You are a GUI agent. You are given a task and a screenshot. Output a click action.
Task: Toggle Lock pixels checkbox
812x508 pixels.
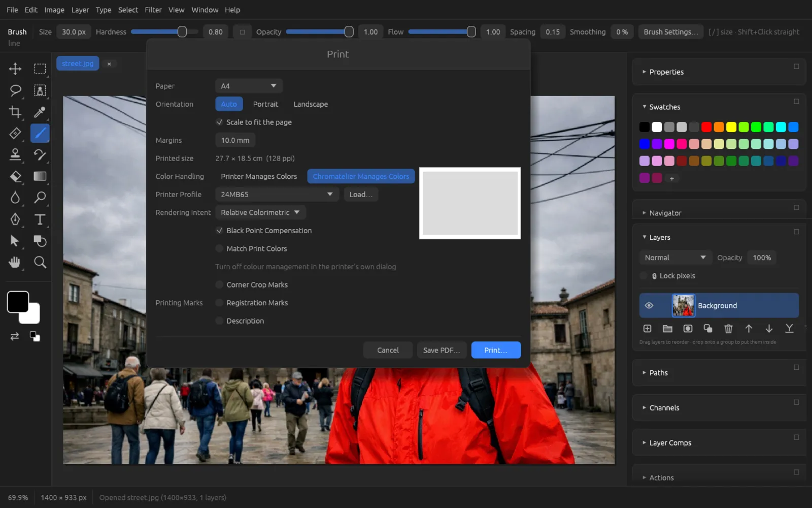tap(644, 276)
